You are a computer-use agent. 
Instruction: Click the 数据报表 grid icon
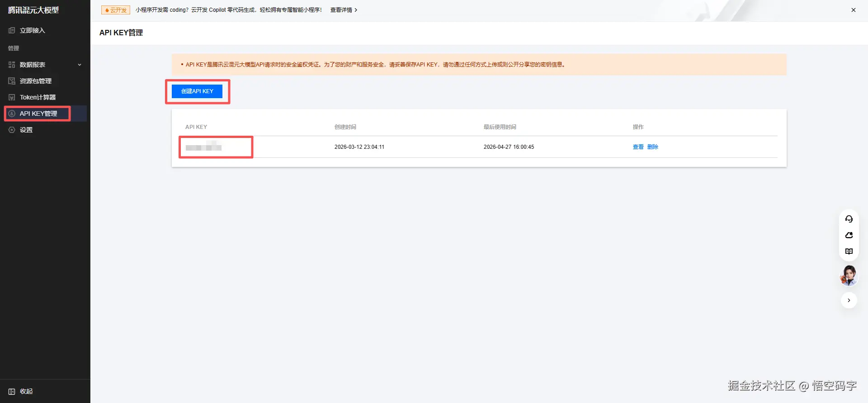click(12, 65)
